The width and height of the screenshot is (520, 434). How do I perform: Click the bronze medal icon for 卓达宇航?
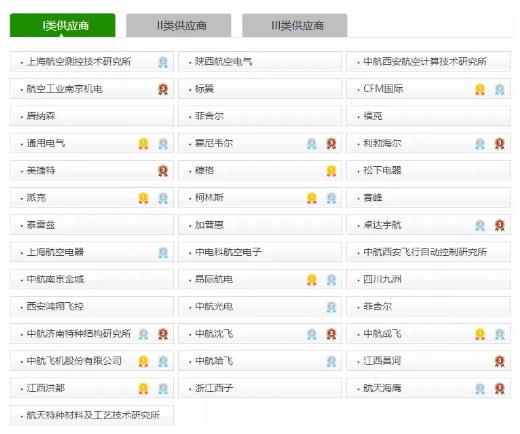[x=499, y=225]
